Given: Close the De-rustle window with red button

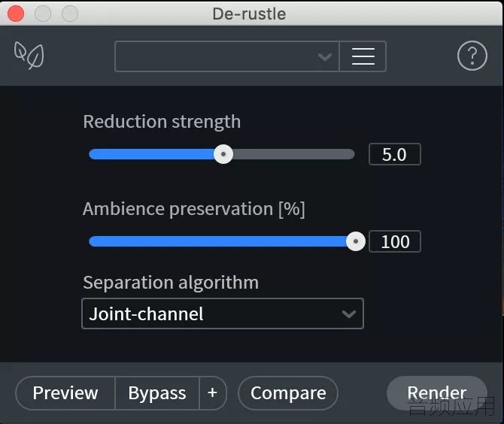Looking at the screenshot, I should (16, 14).
